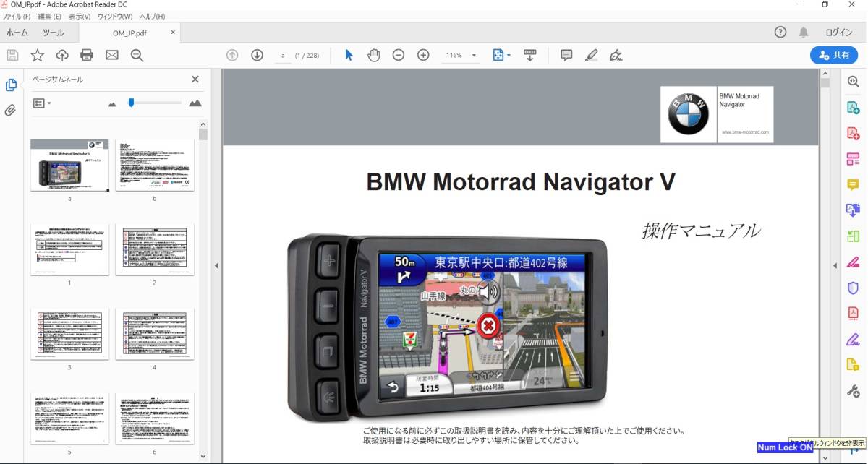Zoom out with the minus circle
This screenshot has height=464, width=868.
click(x=399, y=55)
